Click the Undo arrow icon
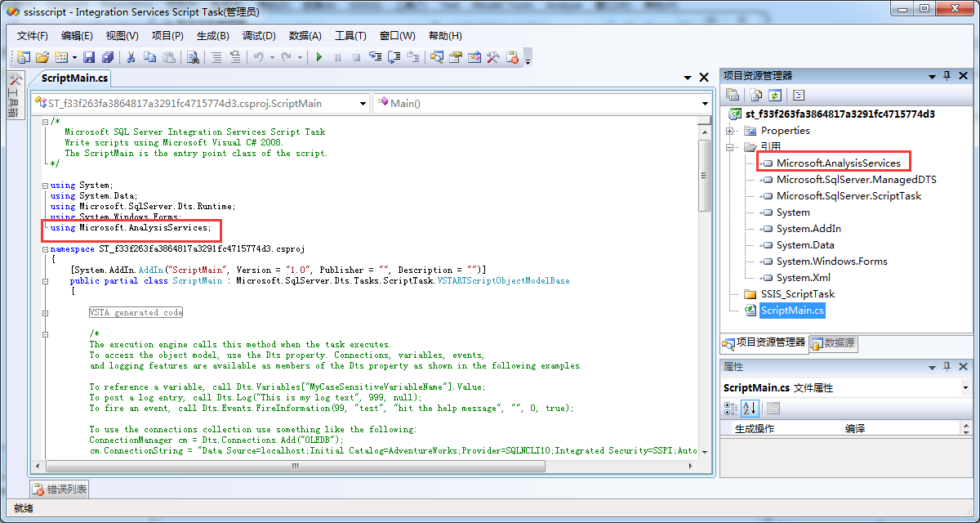 [259, 57]
